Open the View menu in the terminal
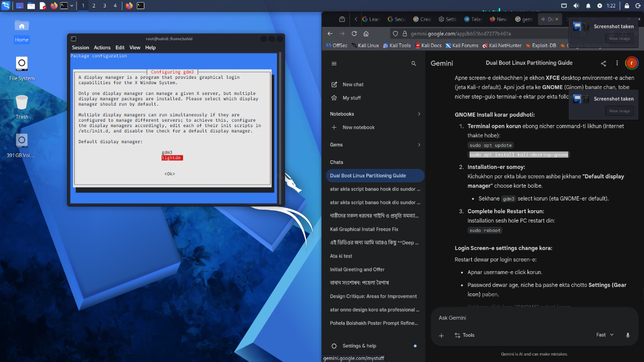644x362 pixels. click(135, 47)
